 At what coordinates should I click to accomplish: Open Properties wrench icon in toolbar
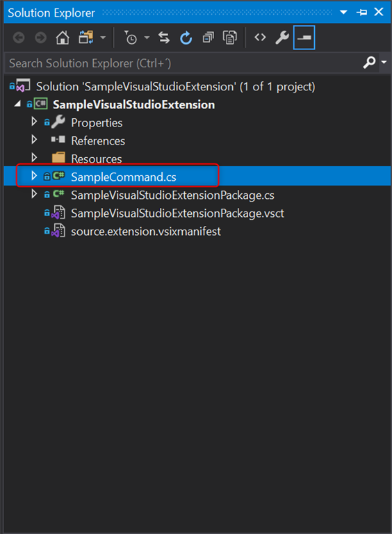[x=282, y=38]
